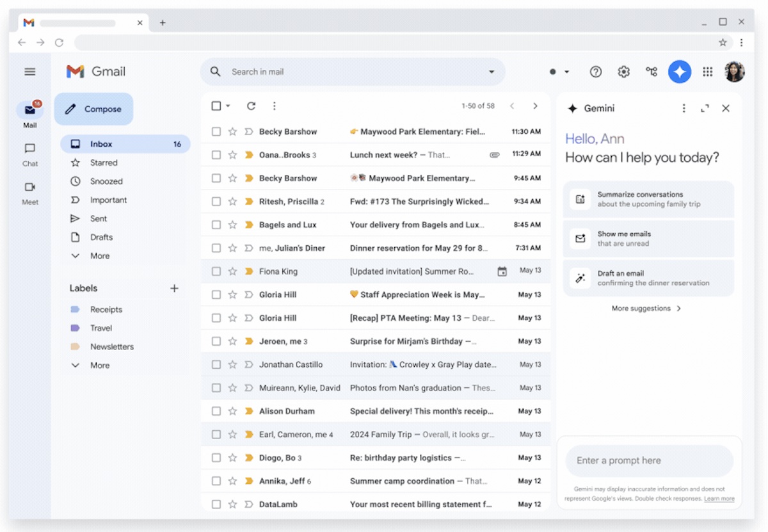The height and width of the screenshot is (532, 768).
Task: Open search options dropdown in search bar
Action: click(x=492, y=72)
